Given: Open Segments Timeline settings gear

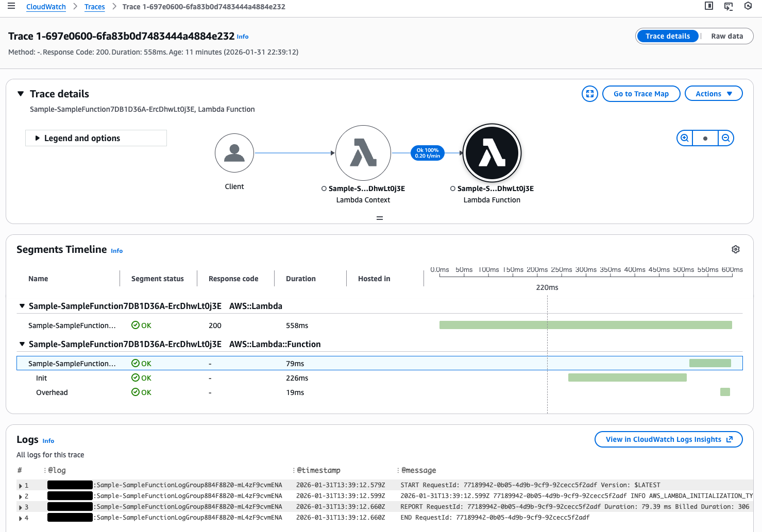Looking at the screenshot, I should [x=735, y=249].
